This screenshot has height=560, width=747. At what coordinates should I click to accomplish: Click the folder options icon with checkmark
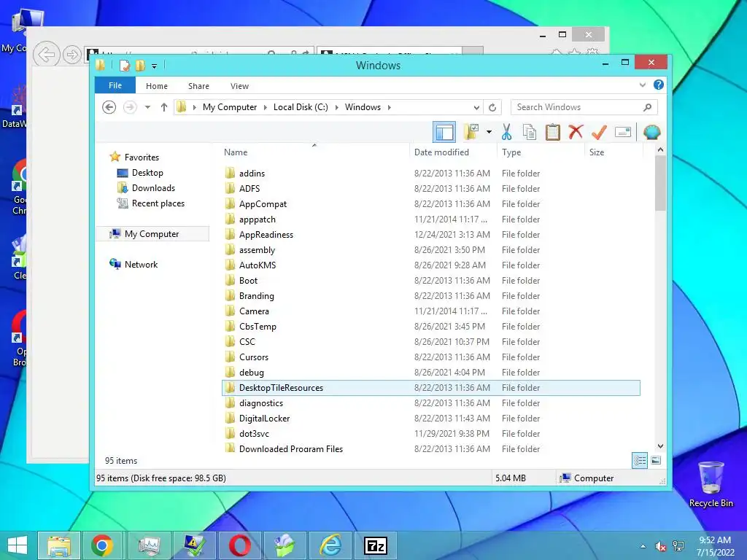coord(471,132)
